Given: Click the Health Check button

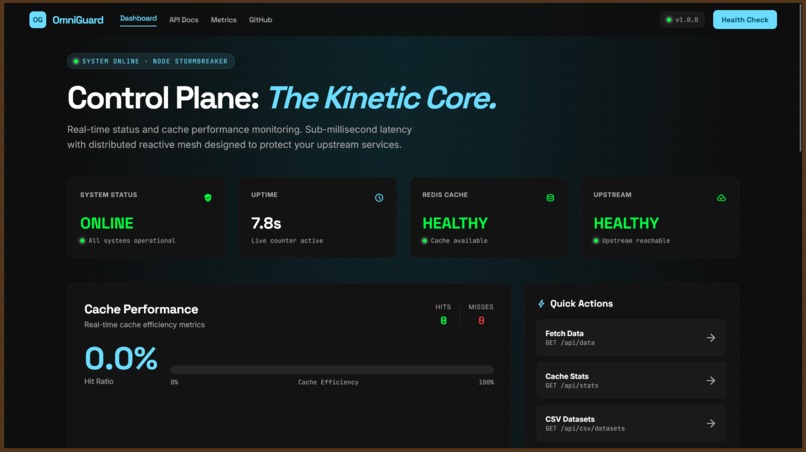Looking at the screenshot, I should pos(745,20).
